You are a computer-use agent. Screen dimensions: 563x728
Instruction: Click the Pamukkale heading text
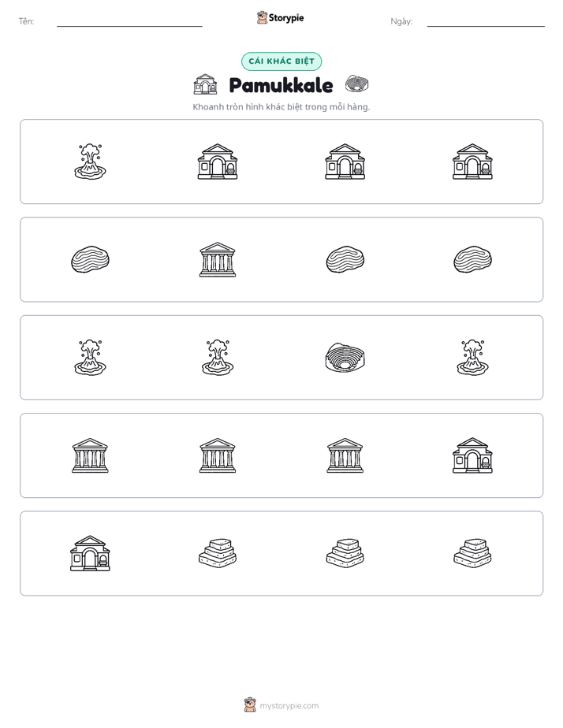pyautogui.click(x=281, y=85)
